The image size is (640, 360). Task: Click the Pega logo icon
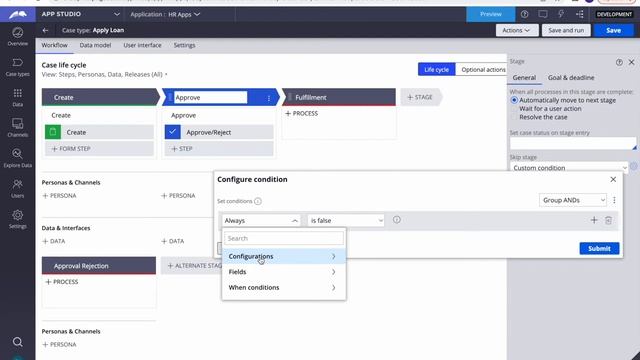(18, 14)
